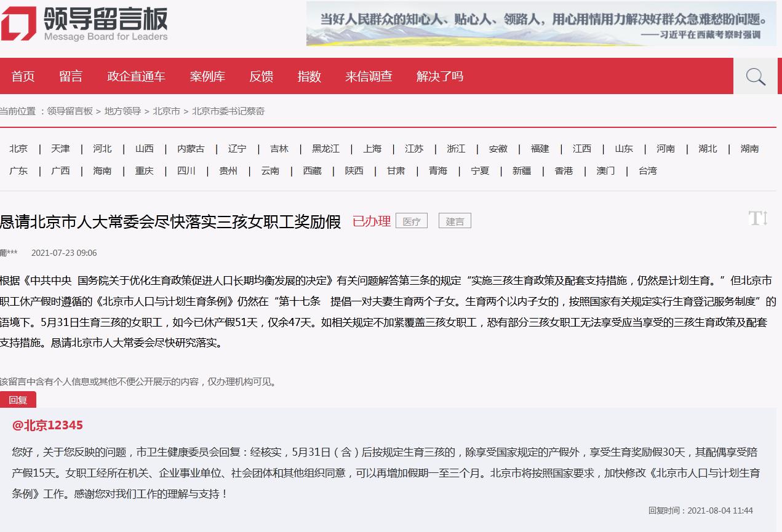Image resolution: width=782 pixels, height=532 pixels.
Task: Select the 上海 province link
Action: pyautogui.click(x=372, y=149)
